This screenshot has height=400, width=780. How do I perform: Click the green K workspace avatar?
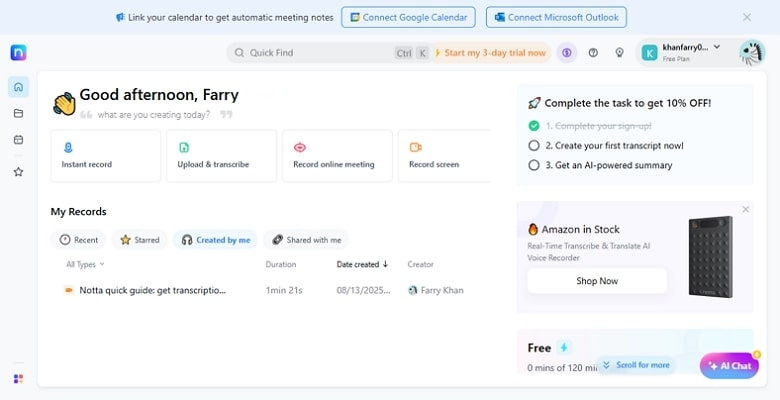(649, 53)
